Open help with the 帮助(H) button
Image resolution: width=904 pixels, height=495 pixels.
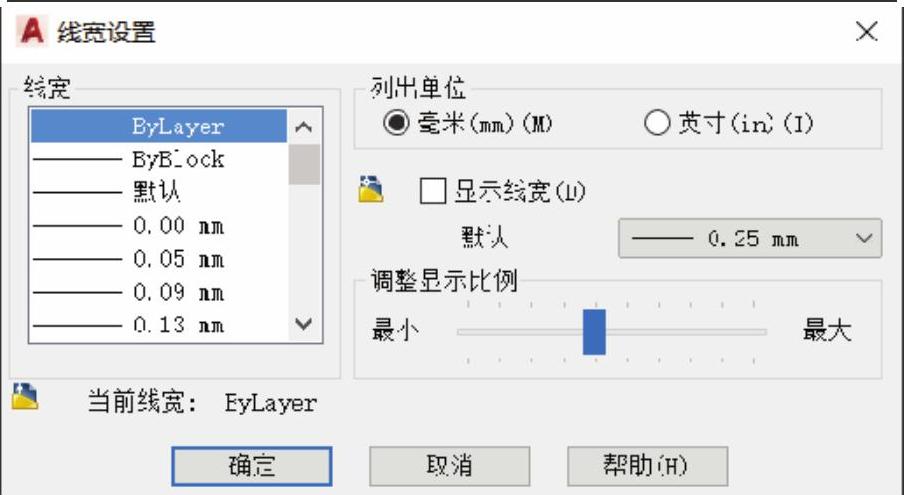(647, 466)
